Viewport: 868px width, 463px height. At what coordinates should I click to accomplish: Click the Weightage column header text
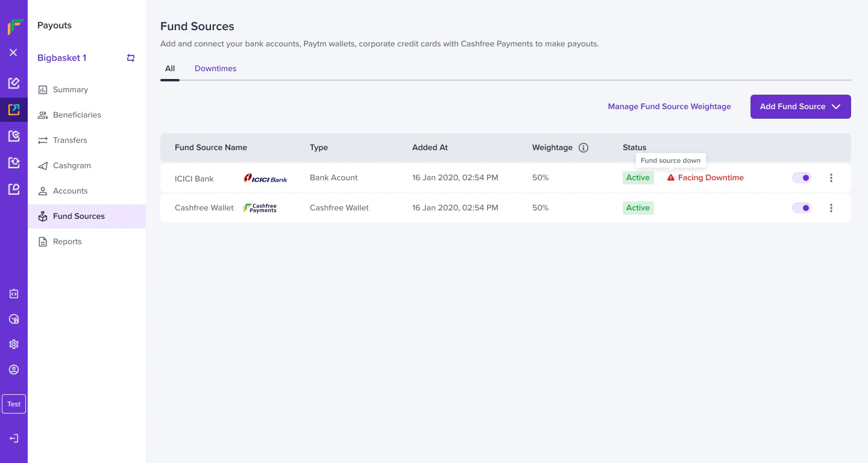click(x=552, y=148)
